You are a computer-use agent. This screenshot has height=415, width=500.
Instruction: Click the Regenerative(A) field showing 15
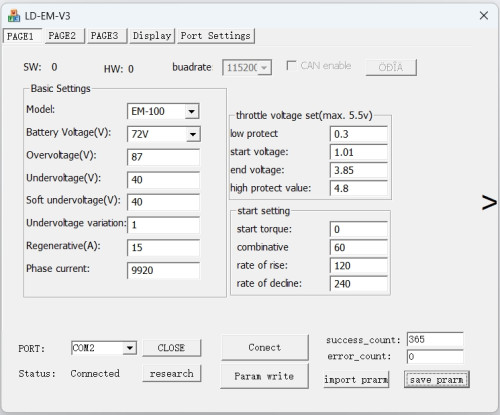click(163, 248)
